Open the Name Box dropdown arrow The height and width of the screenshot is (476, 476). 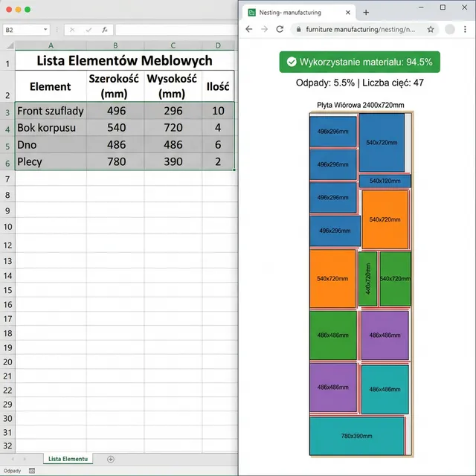pyautogui.click(x=45, y=30)
